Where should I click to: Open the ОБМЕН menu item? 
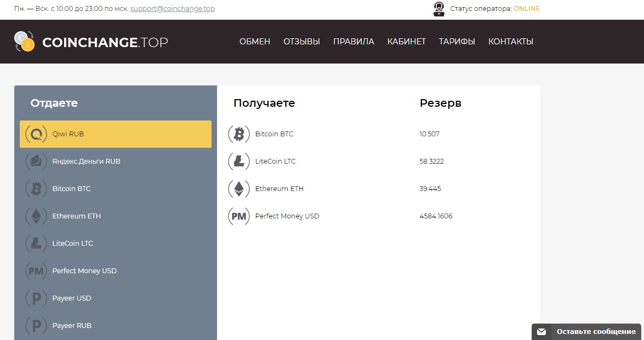pyautogui.click(x=255, y=42)
